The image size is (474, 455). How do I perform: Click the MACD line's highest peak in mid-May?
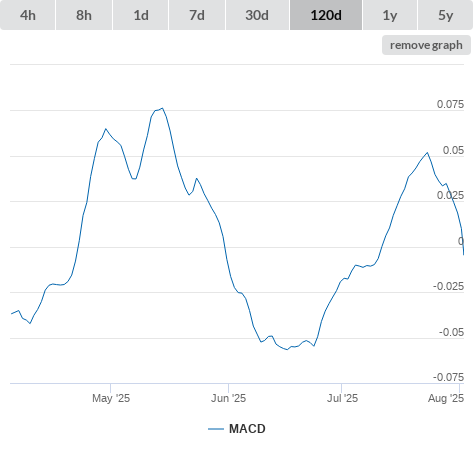pos(162,108)
